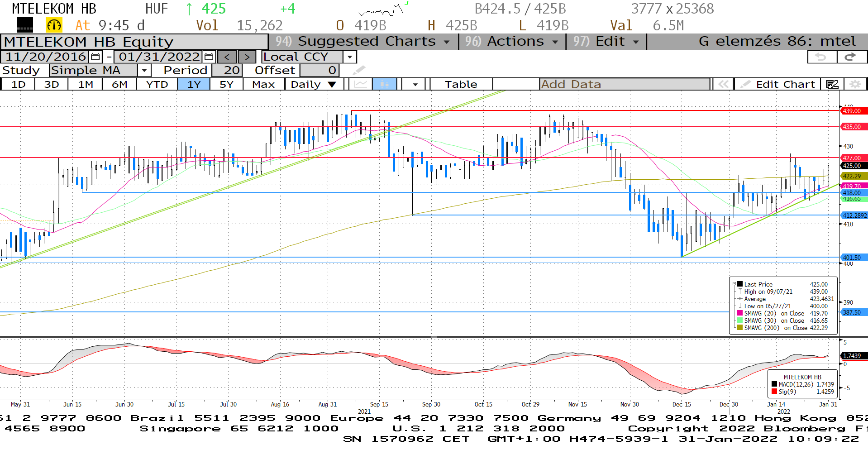868x464 pixels.
Task: Click the green up arrow price indicator
Action: tap(189, 9)
